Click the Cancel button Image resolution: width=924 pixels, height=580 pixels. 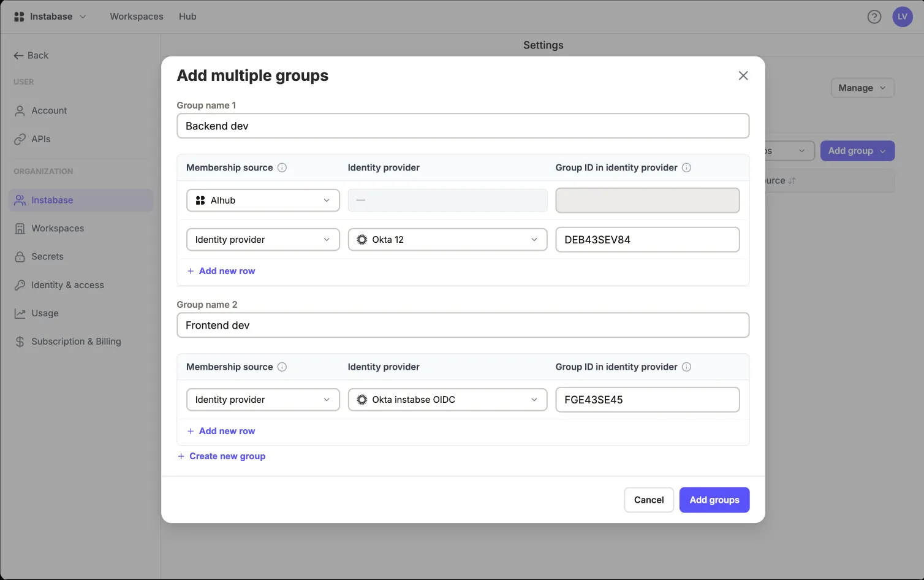point(649,500)
